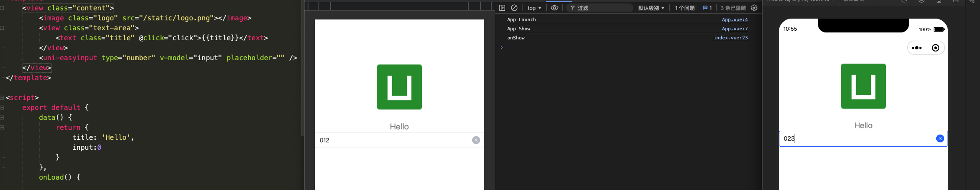This screenshot has height=190, width=980.
Task: Open the top context dropdown
Action: pos(534,8)
